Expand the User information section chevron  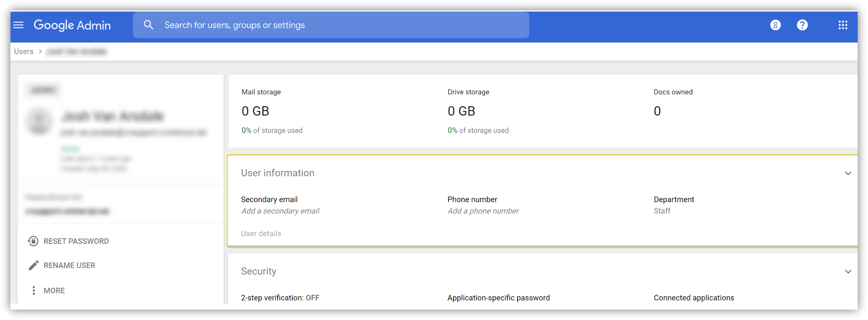848,173
